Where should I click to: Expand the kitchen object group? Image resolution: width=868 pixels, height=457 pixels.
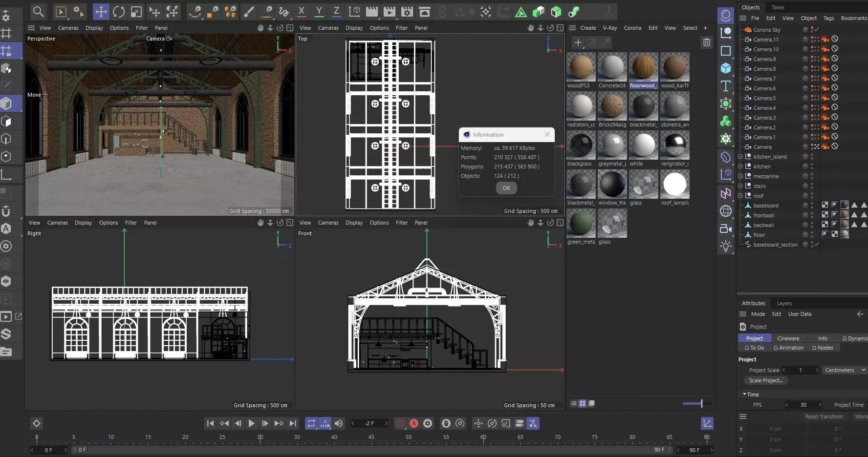tap(740, 166)
